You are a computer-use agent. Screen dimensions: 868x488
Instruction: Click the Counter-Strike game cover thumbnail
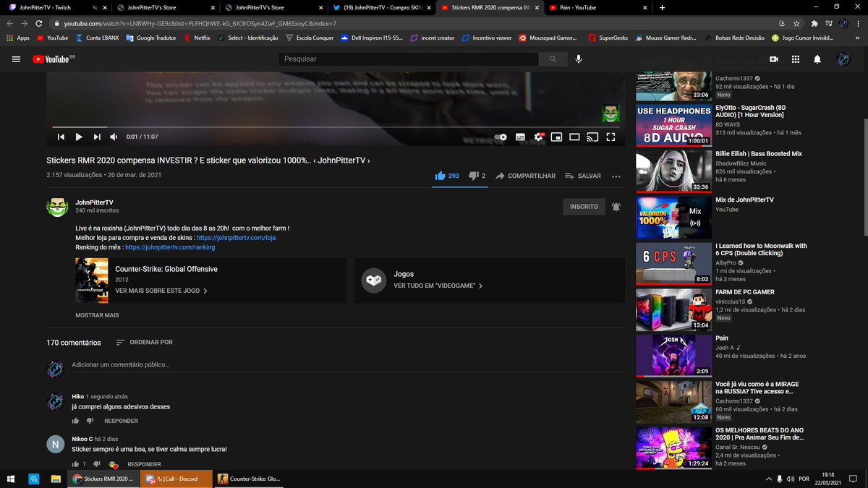91,281
